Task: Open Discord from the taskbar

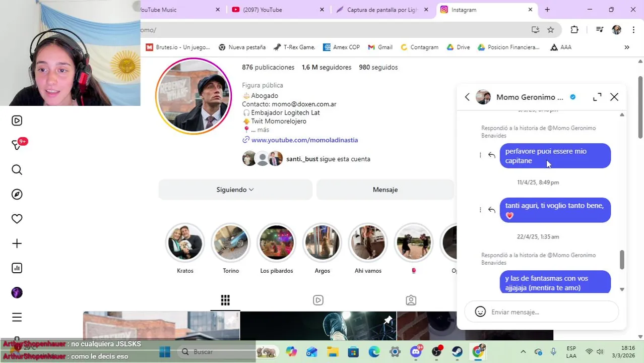Action: pos(416,352)
